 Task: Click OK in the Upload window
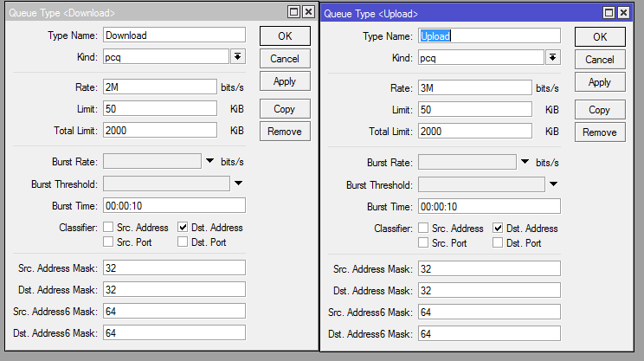pyautogui.click(x=600, y=37)
